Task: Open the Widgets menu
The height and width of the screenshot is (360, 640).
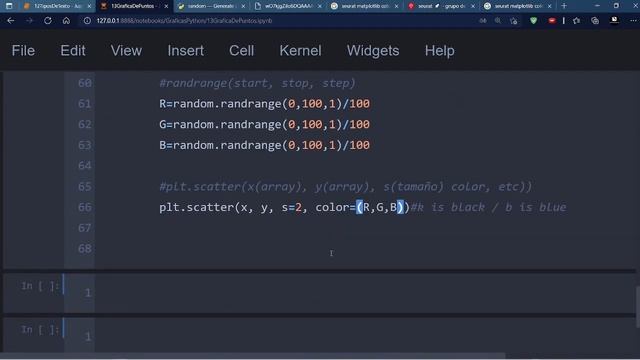Action: [x=373, y=51]
